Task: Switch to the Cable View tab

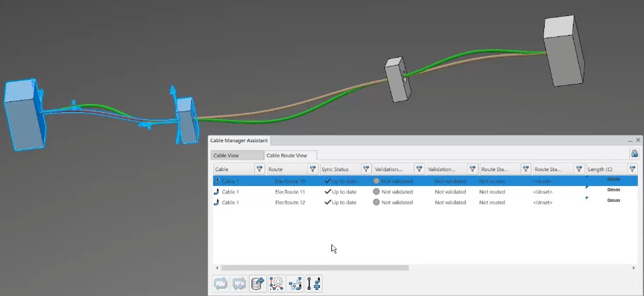Action: tap(237, 156)
